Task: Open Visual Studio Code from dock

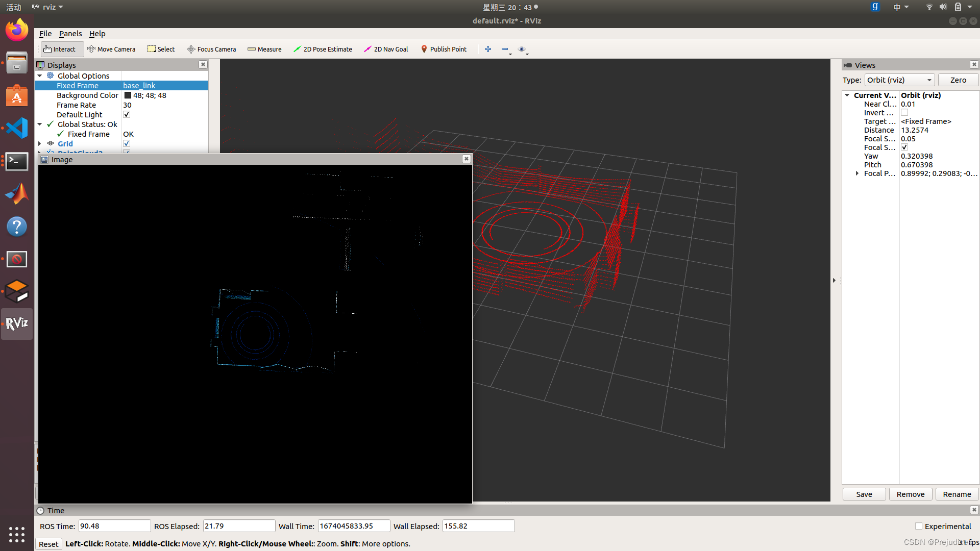Action: pyautogui.click(x=17, y=128)
